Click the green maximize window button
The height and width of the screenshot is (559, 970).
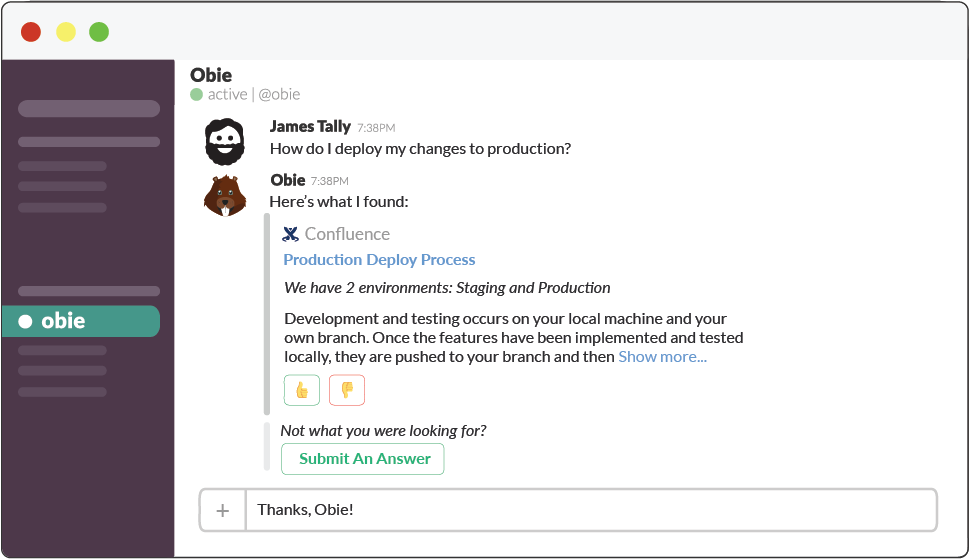(99, 31)
